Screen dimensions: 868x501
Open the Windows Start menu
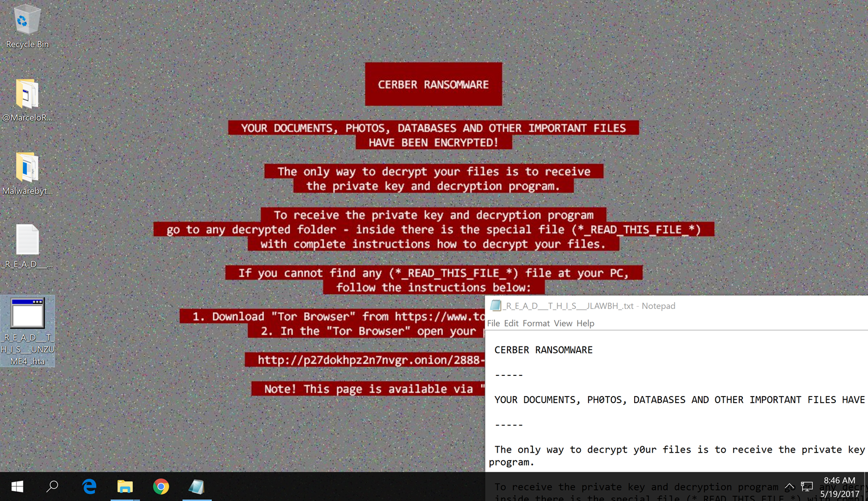pos(17,486)
